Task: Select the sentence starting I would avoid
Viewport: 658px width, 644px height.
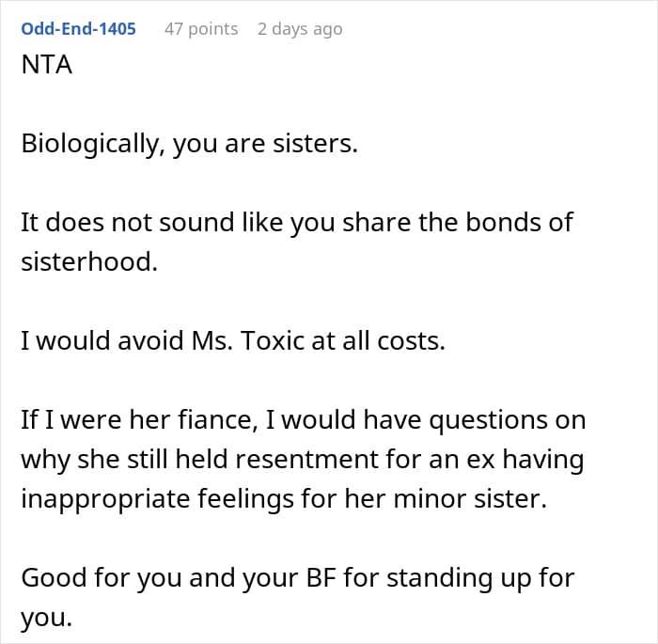Action: click(x=233, y=340)
